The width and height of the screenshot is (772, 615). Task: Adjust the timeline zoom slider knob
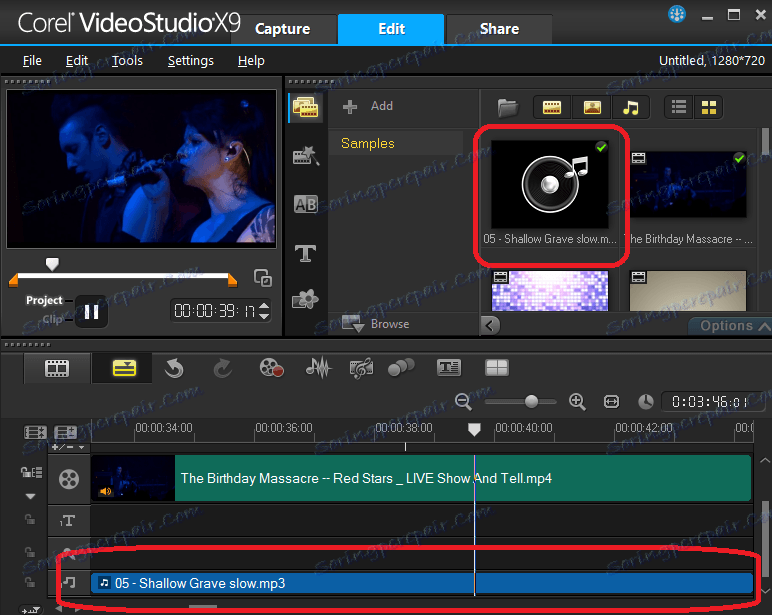[x=531, y=401]
